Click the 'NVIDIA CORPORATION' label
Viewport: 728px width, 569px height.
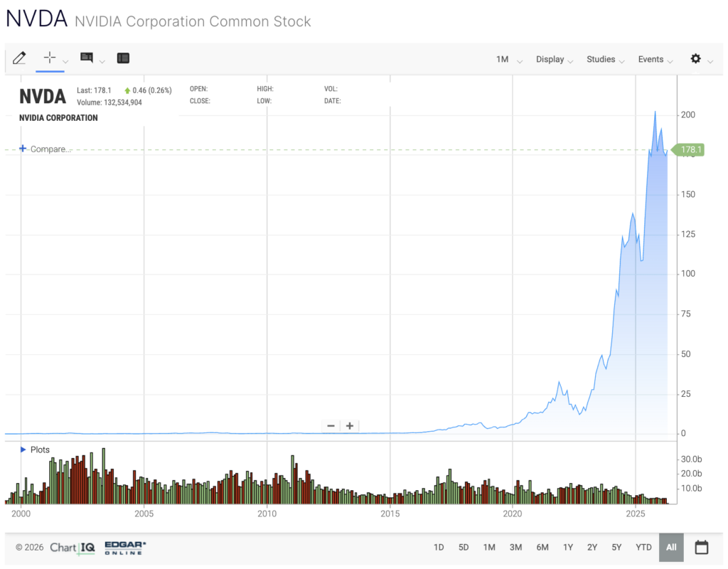58,118
